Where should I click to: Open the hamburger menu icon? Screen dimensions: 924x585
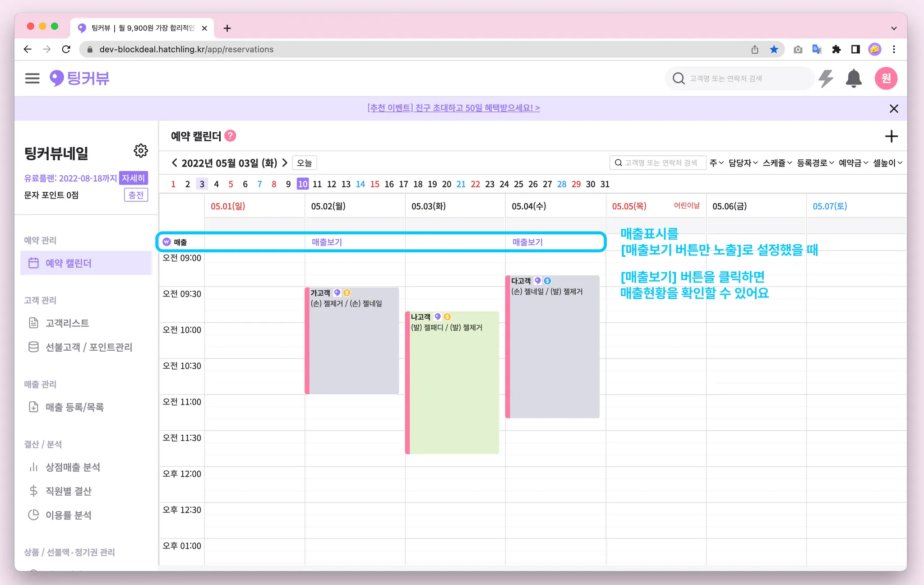point(32,78)
